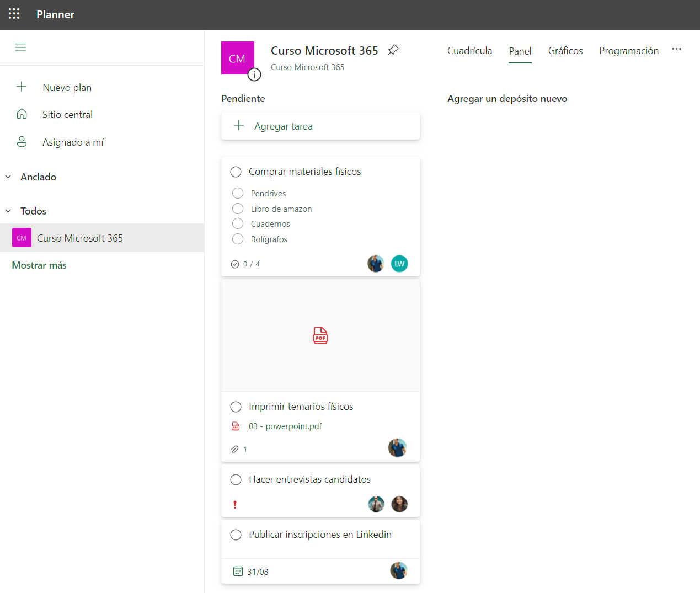Click the checklist progress icon 0 / 4
The width and height of the screenshot is (700, 593).
235,264
